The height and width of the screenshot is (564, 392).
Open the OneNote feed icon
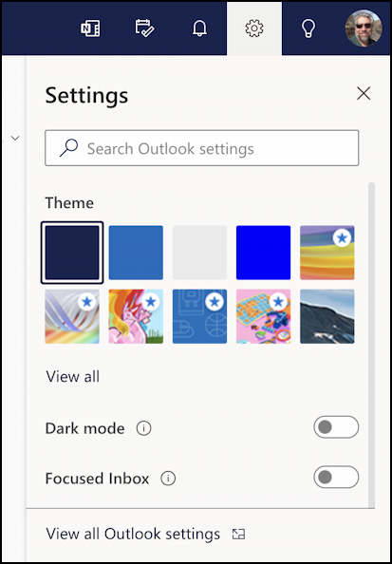click(90, 28)
